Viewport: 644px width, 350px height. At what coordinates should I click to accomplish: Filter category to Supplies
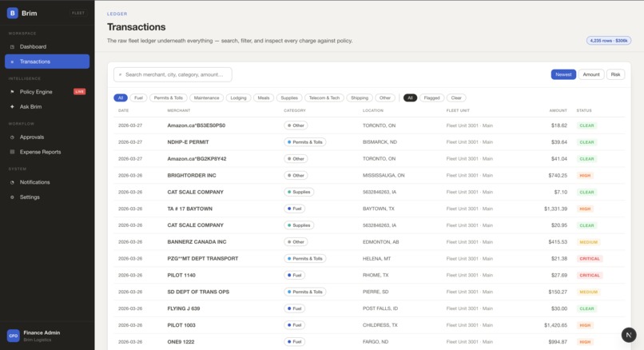tap(289, 97)
